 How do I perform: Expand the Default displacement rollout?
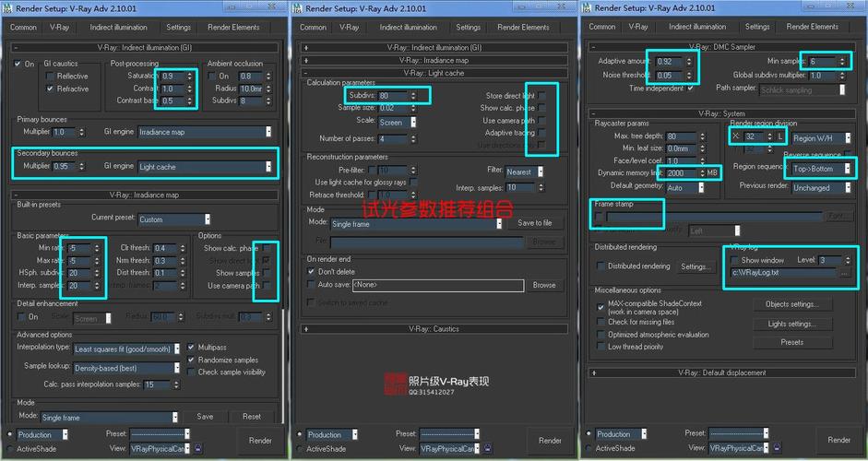(x=722, y=372)
